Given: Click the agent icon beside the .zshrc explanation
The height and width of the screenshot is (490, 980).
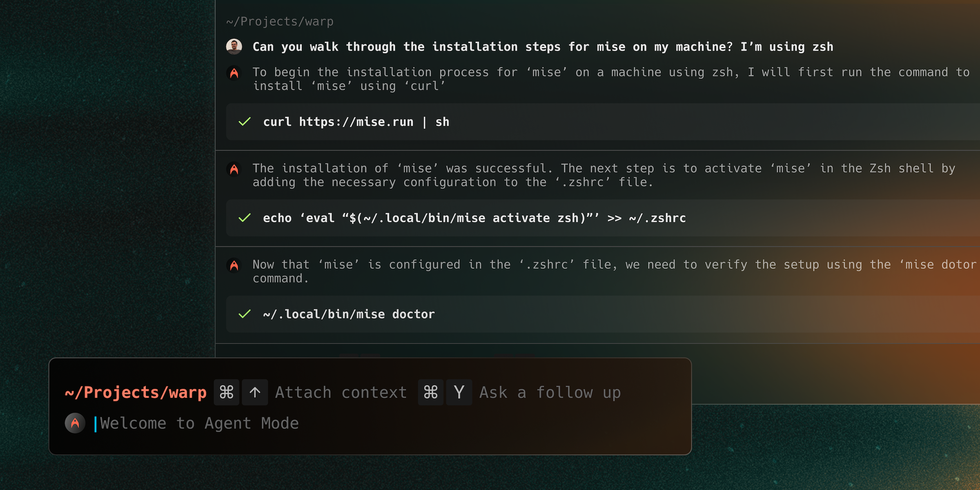Looking at the screenshot, I should (x=234, y=169).
